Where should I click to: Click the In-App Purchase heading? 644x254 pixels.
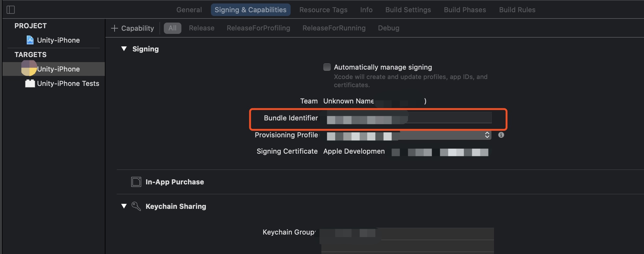[175, 182]
